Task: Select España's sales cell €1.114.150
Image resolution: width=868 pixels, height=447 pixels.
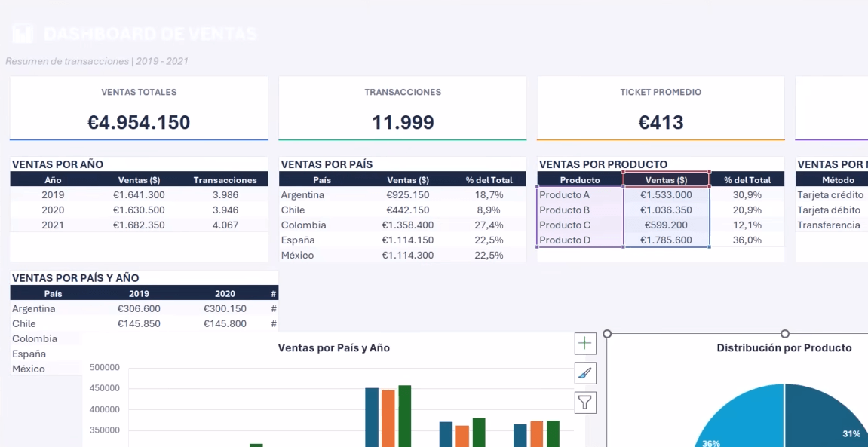Action: pyautogui.click(x=408, y=240)
